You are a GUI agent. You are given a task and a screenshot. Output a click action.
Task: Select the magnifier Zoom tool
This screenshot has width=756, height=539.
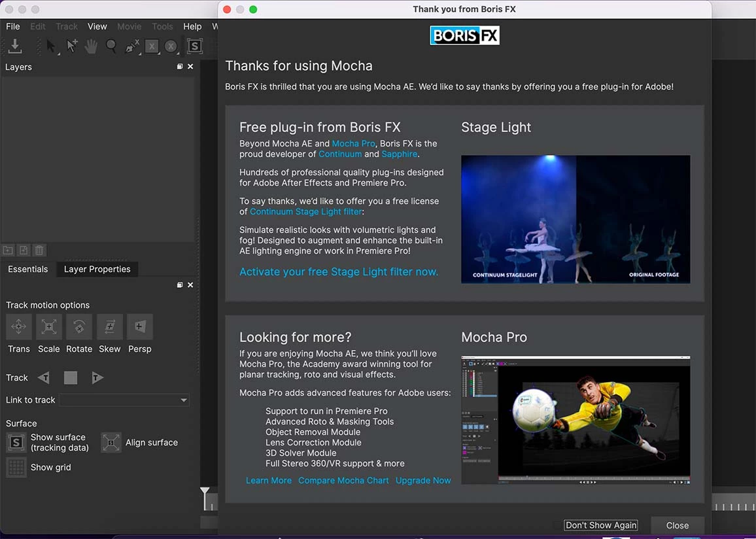pyautogui.click(x=111, y=46)
